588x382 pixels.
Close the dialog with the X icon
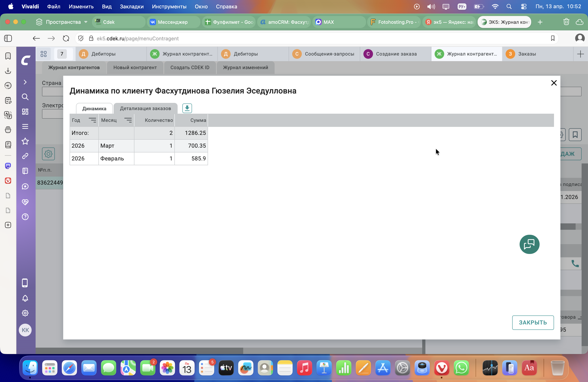[x=554, y=83]
